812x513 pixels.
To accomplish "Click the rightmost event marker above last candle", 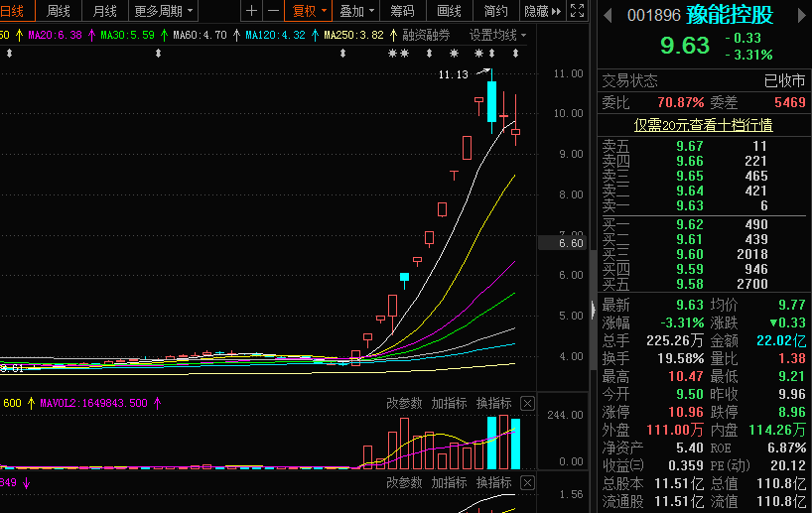I will (x=515, y=53).
